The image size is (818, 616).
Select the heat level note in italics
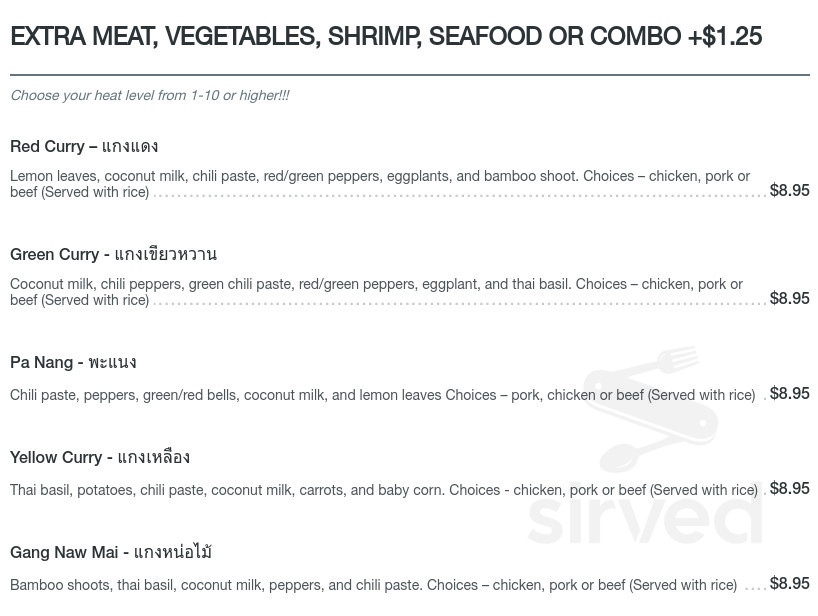150,96
